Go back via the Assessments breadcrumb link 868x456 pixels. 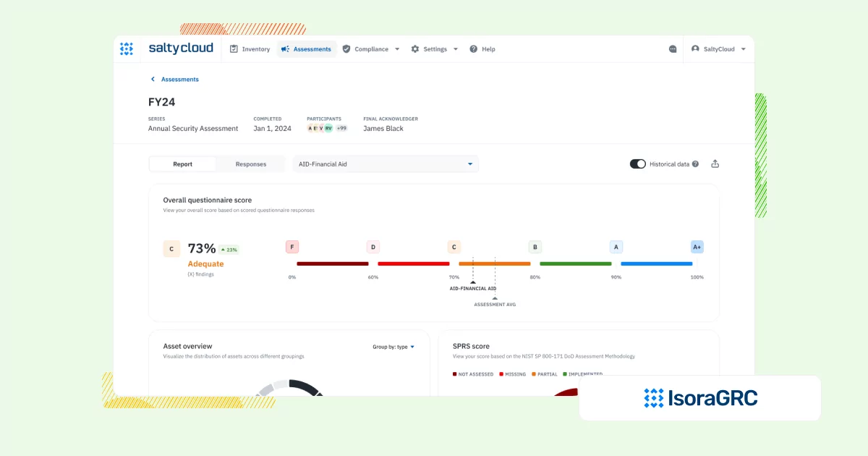180,80
